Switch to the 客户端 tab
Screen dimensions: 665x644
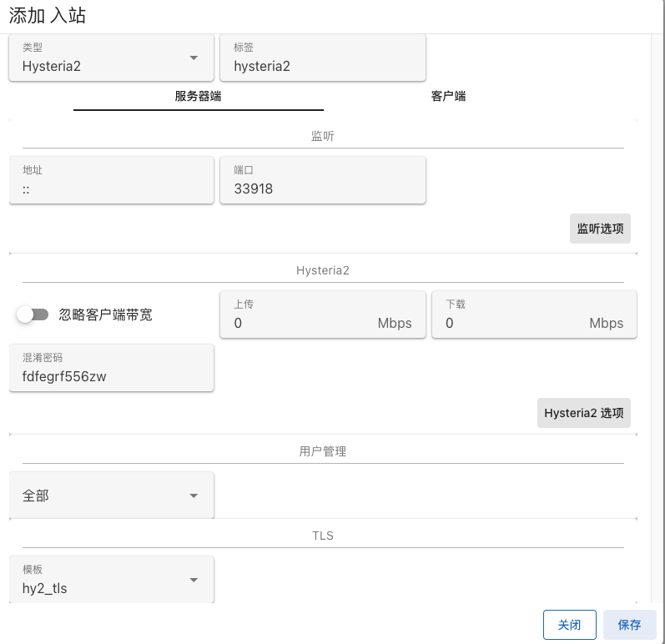448,96
